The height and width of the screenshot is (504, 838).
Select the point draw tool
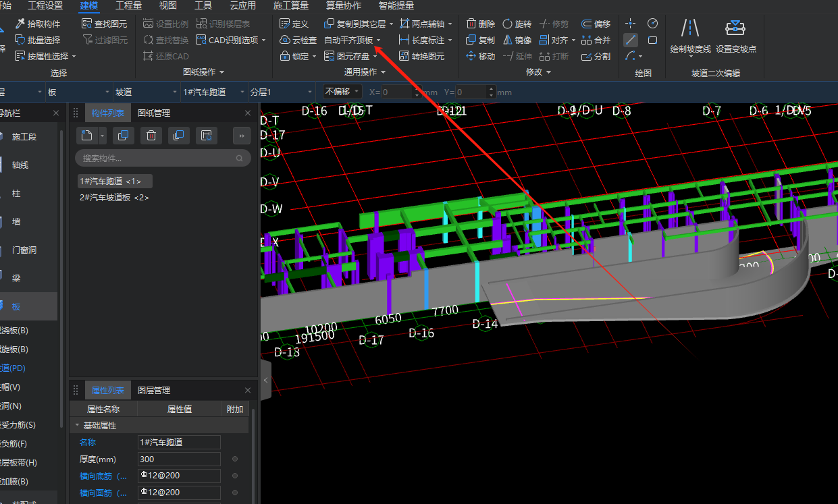click(x=630, y=23)
